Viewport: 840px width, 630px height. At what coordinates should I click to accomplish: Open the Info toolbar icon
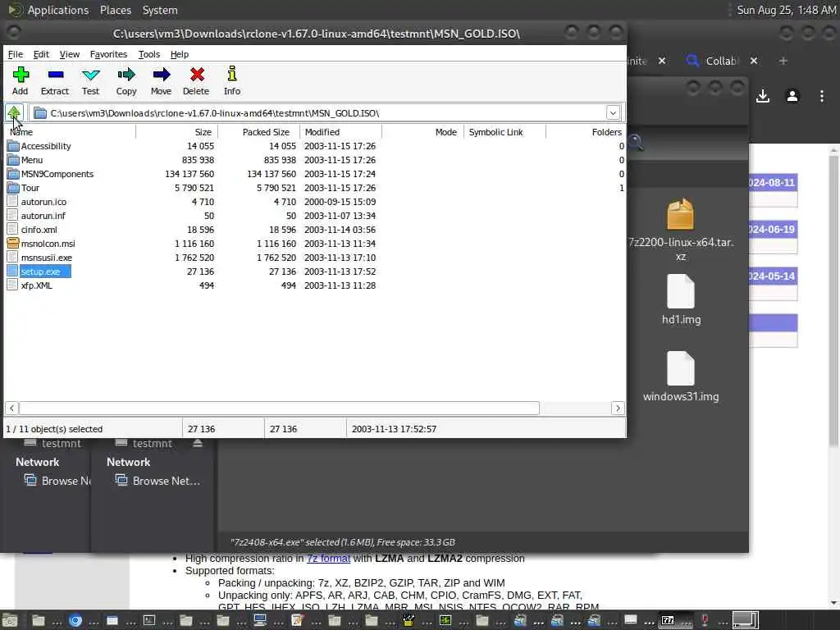click(x=232, y=73)
